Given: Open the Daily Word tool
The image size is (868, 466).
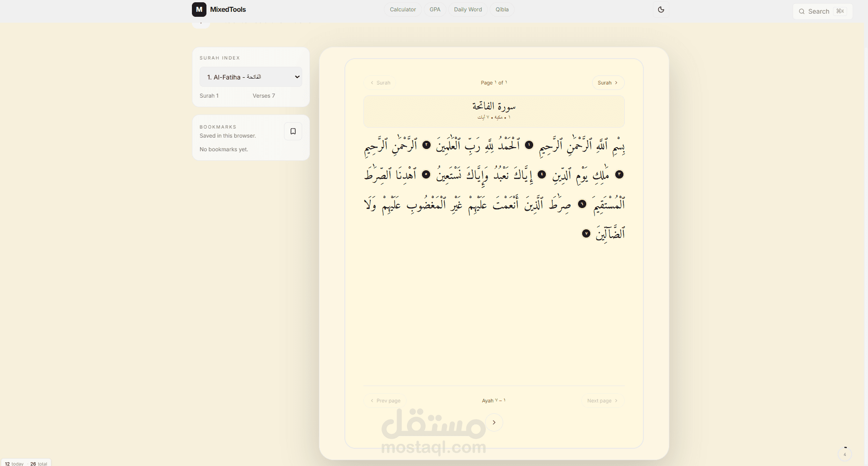Looking at the screenshot, I should (468, 10).
